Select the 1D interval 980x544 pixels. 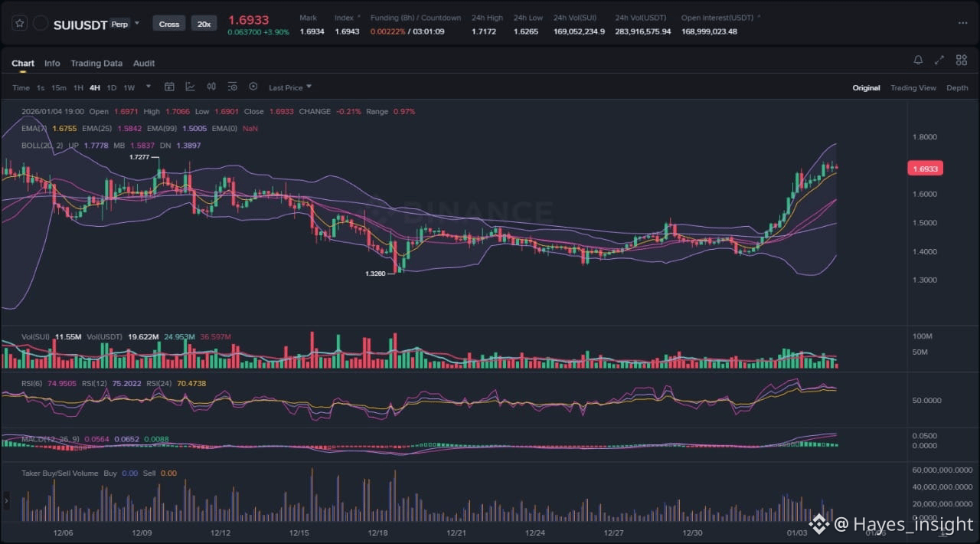point(112,88)
